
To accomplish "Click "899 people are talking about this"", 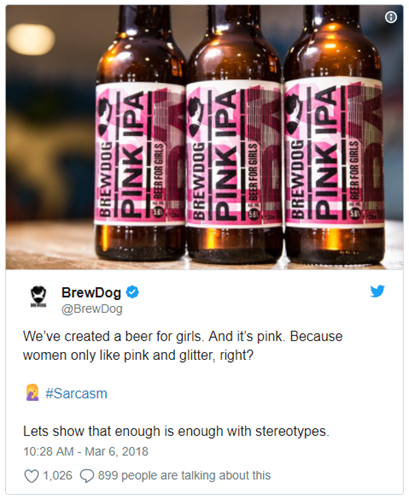I will point(184,475).
